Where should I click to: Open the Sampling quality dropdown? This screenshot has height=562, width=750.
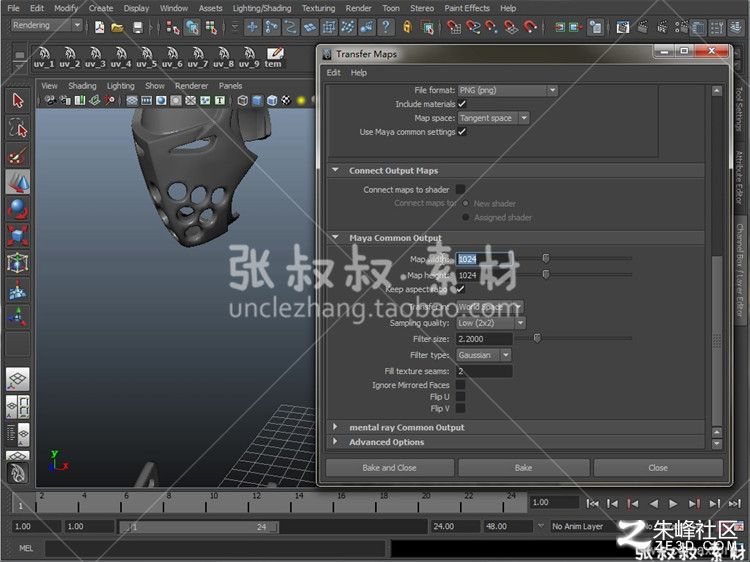(491, 323)
